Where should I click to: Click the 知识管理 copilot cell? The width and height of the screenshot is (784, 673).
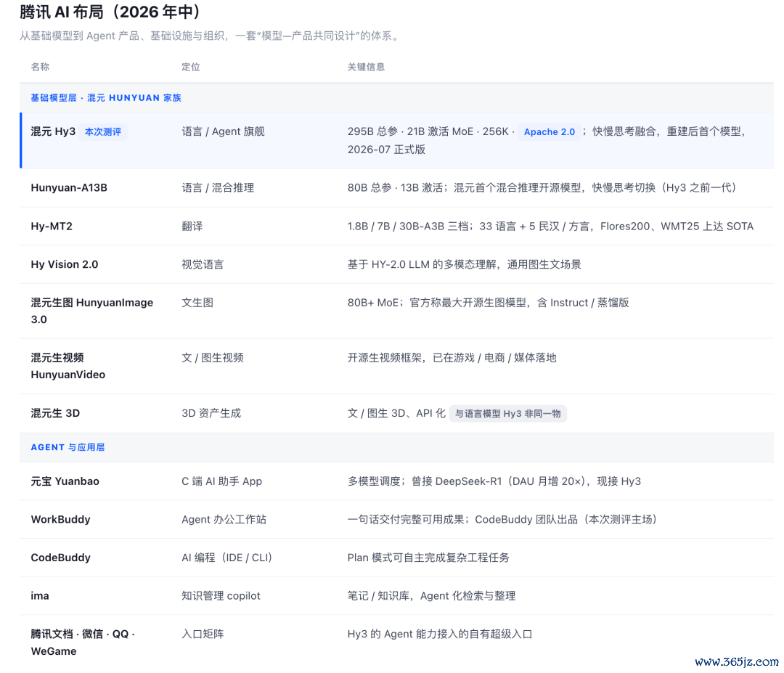[x=221, y=595]
